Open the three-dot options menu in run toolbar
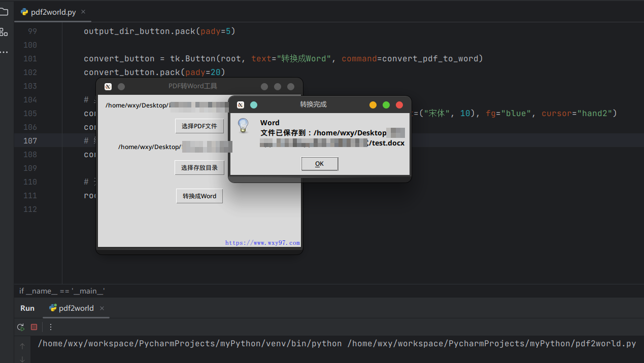The width and height of the screenshot is (644, 363). tap(50, 327)
